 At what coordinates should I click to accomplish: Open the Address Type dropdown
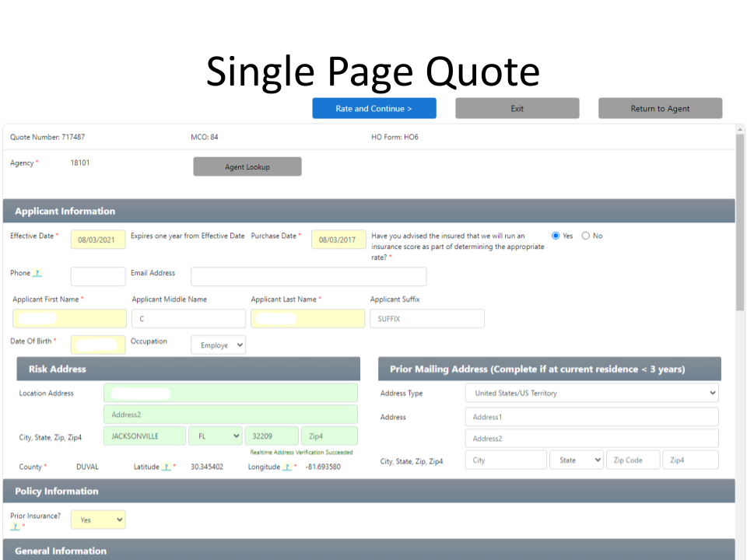pos(591,394)
